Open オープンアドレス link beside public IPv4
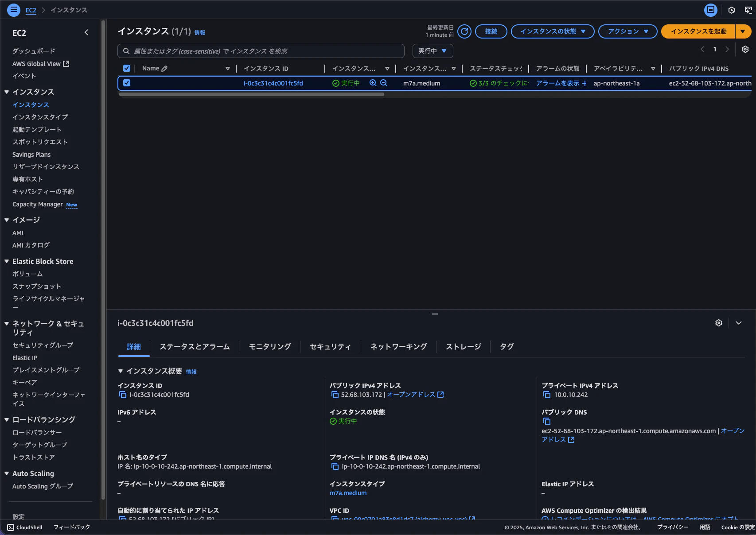The width and height of the screenshot is (756, 535). click(415, 395)
